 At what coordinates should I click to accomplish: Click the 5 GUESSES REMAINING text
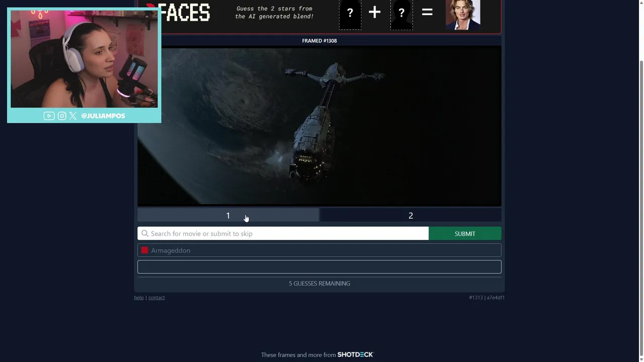click(319, 284)
